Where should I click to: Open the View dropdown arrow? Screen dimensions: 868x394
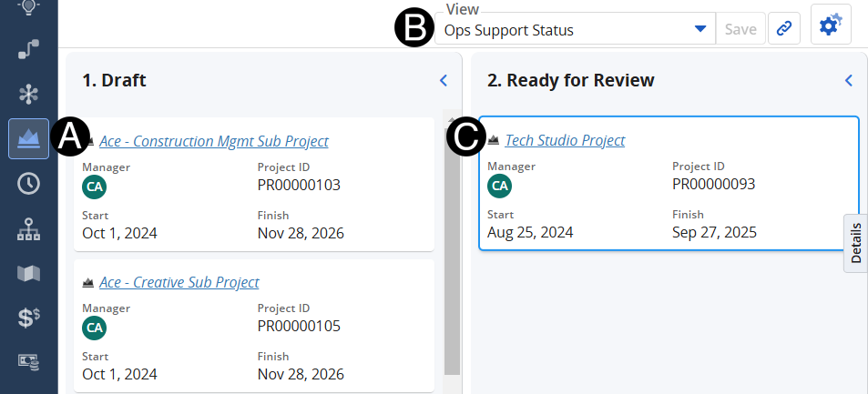point(700,29)
